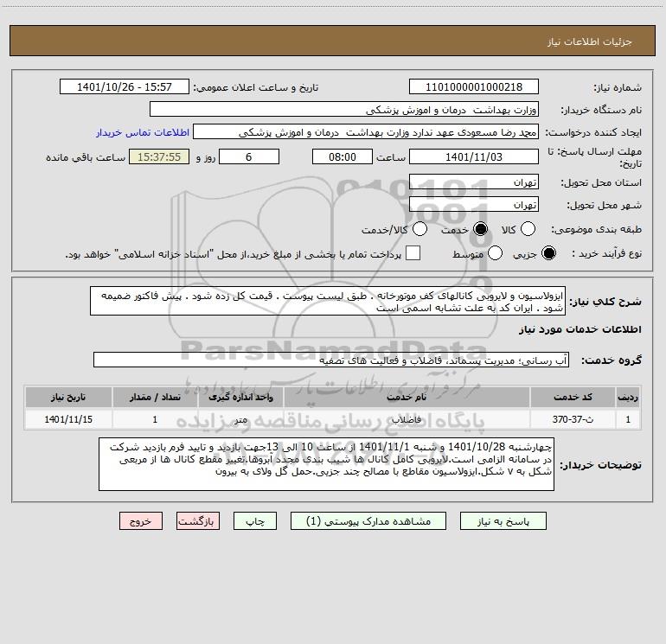Click the پاسخ به نیاز button
Viewport: 666px width, 644px height.
503,521
